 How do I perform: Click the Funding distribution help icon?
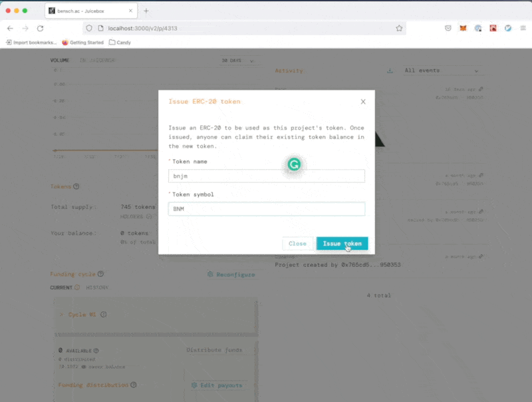(x=134, y=385)
